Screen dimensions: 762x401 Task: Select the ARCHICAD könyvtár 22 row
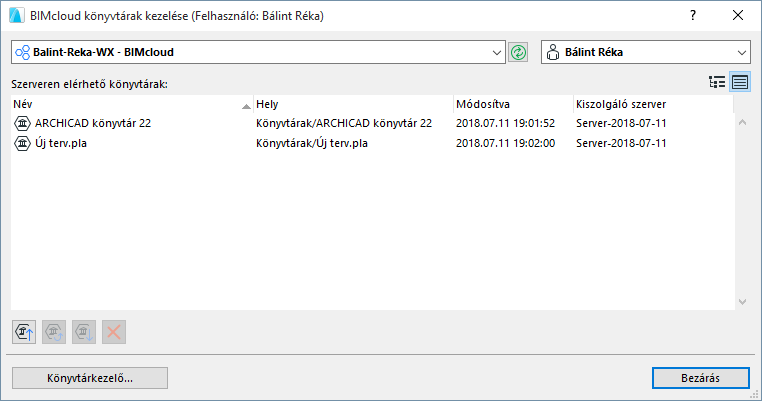pos(372,123)
